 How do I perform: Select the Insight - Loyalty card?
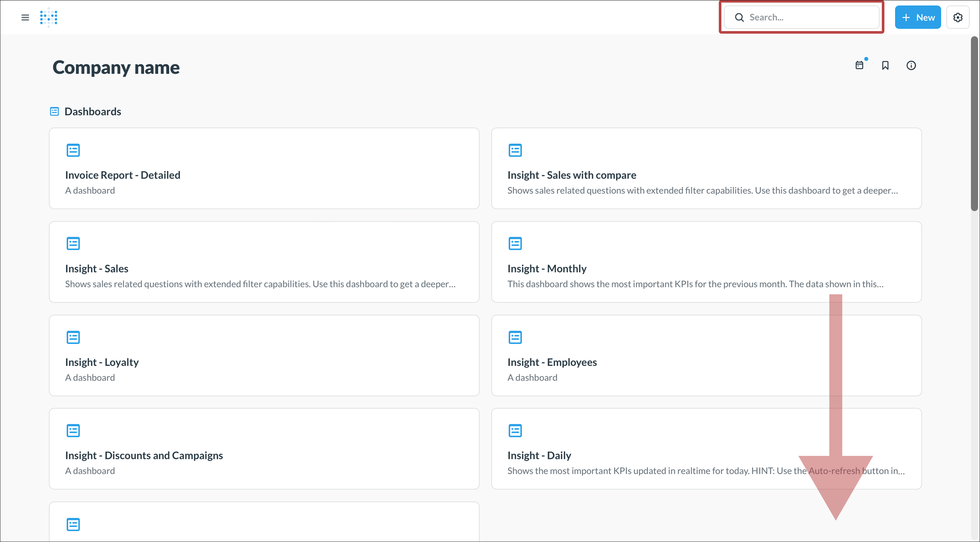[x=101, y=362]
